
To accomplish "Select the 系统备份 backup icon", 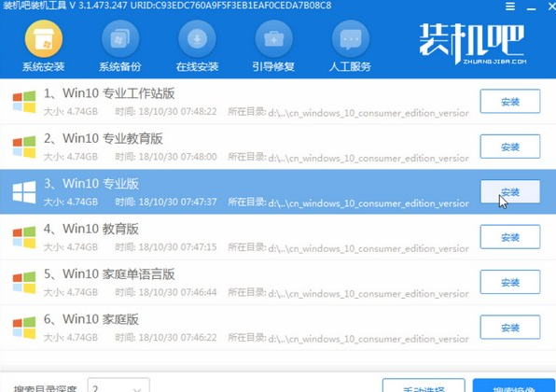I will click(120, 39).
